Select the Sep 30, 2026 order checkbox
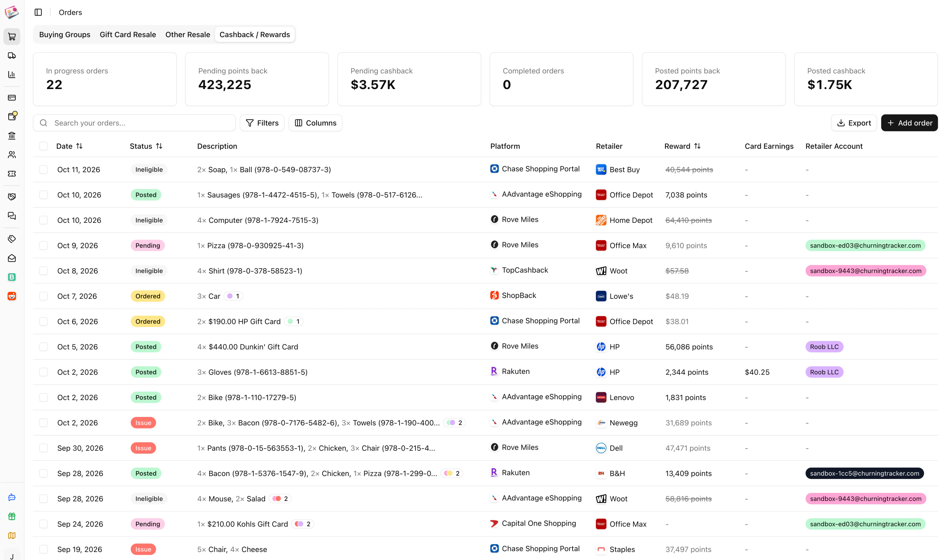The width and height of the screenshot is (946, 560). 43,448
